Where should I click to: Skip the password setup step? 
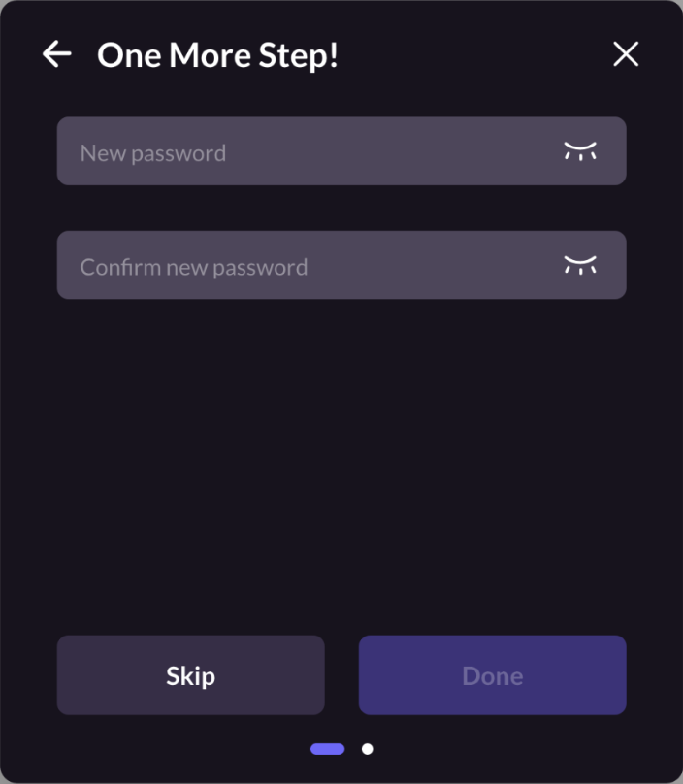[190, 675]
